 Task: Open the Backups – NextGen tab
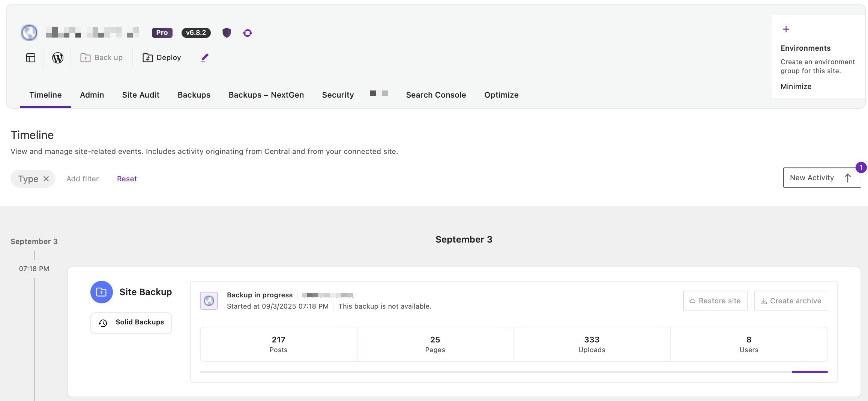coord(266,95)
